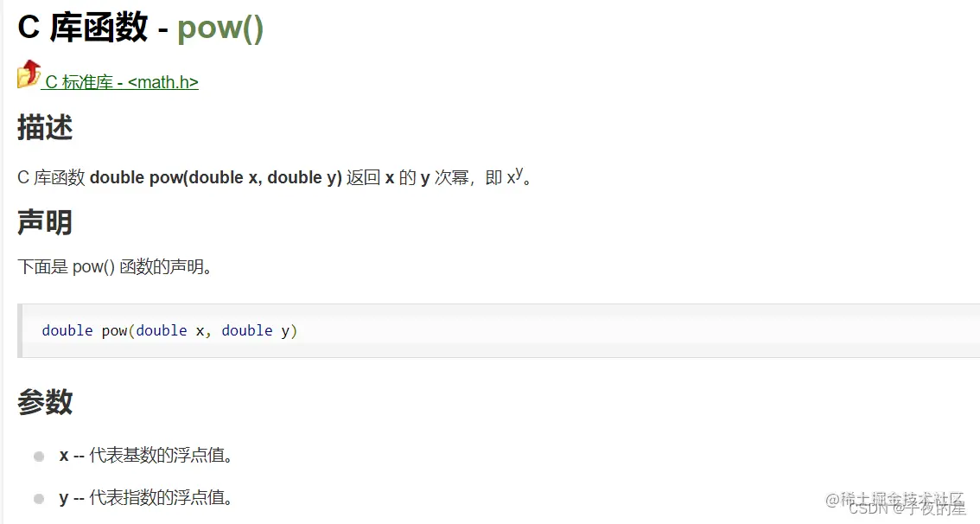Viewport: 980px width, 524px height.
Task: Click the CSDN watermark text
Action: point(869,508)
